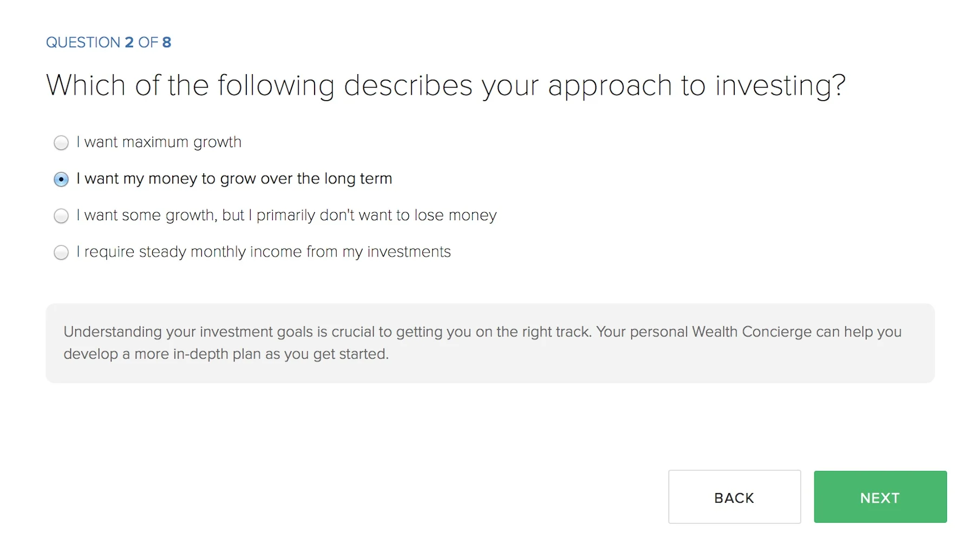The width and height of the screenshot is (980, 552).
Task: Click the word "approach" in the heading
Action: [x=610, y=86]
